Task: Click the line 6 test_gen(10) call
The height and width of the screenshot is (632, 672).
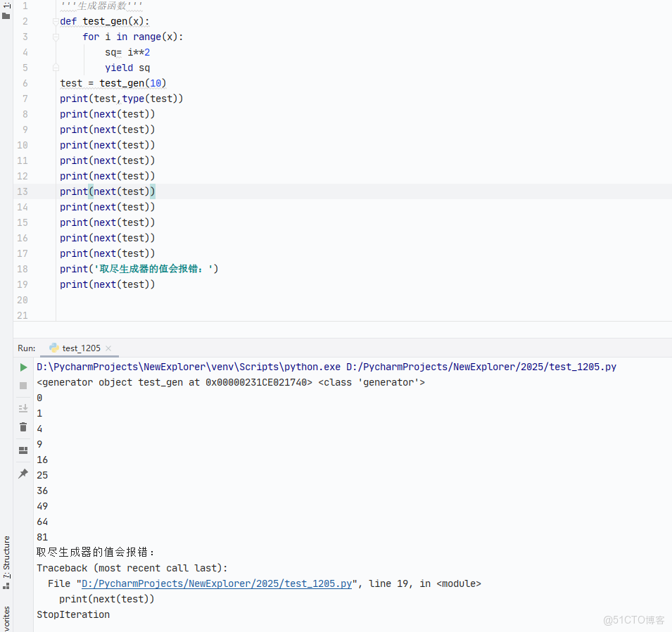Action: (132, 83)
